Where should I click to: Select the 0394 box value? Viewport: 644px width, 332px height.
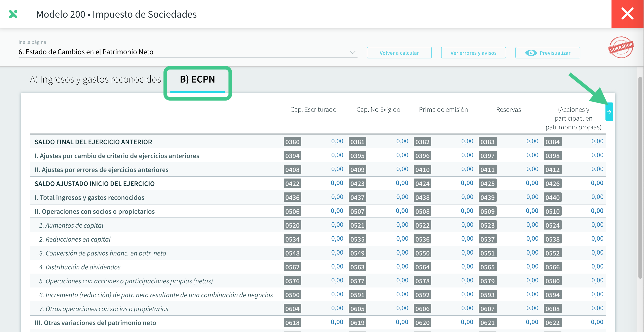(x=337, y=155)
